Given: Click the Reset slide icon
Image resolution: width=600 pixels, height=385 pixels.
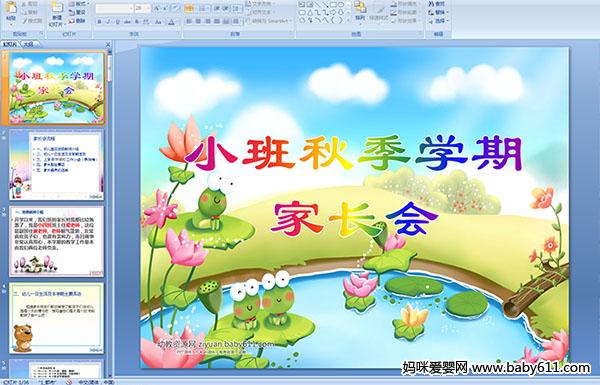Looking at the screenshot, I should pos(78,12).
